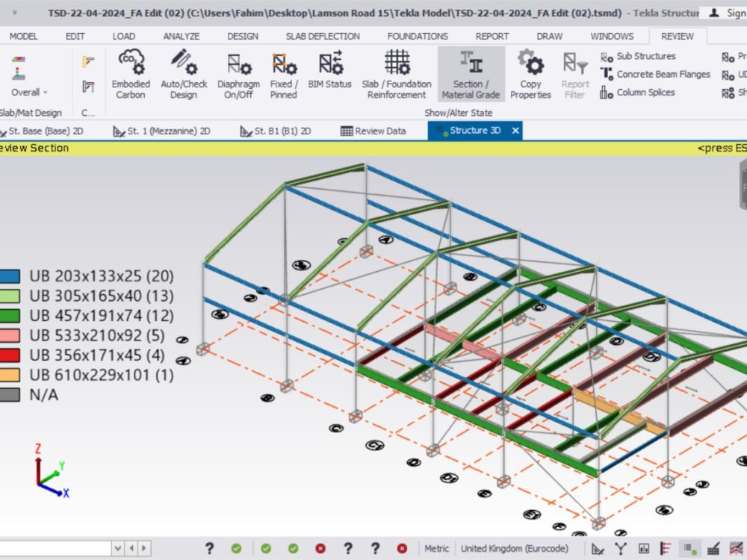Switch to St. Base (Base) 2D view
Viewport: 747px width, 560px height.
pos(42,131)
